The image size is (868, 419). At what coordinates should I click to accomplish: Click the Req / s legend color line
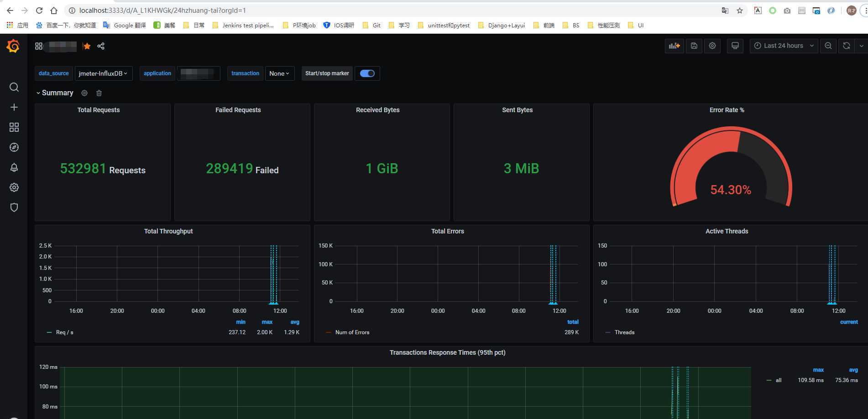49,332
